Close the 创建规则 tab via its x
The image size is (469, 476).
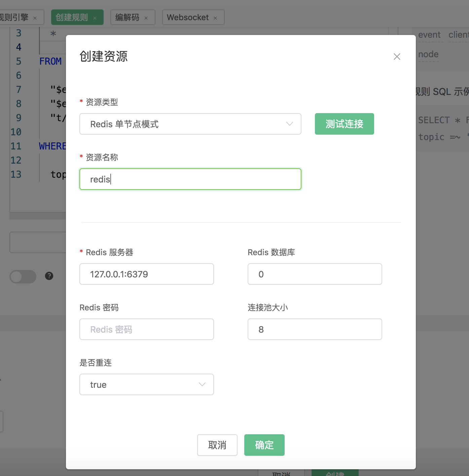(95, 18)
